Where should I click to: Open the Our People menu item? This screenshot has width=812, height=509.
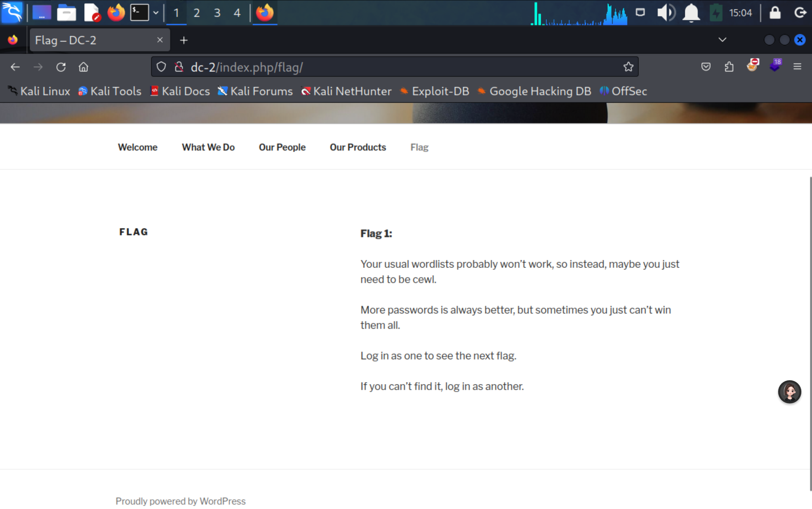[282, 147]
